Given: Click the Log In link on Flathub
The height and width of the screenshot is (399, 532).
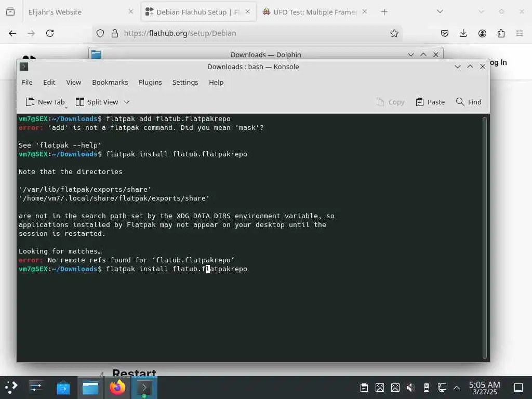Looking at the screenshot, I should coord(498,62).
